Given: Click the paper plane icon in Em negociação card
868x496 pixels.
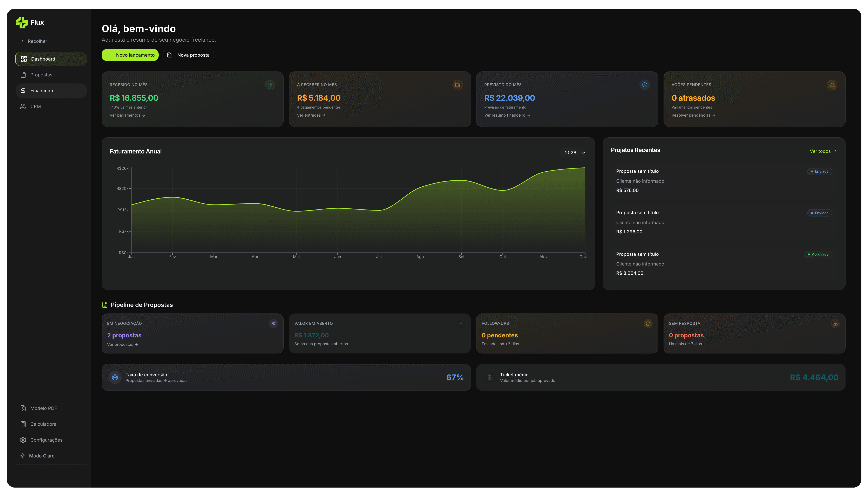Looking at the screenshot, I should [273, 324].
